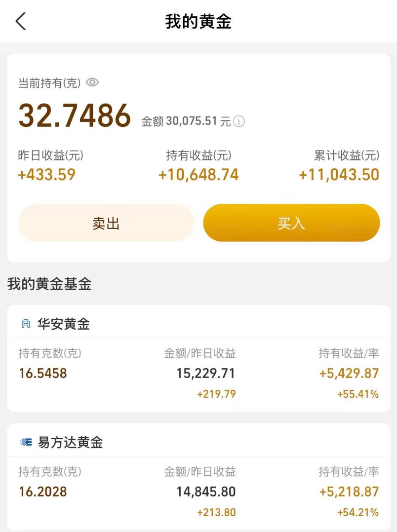Tap the 持有收益 value +10,648.74

(x=198, y=175)
